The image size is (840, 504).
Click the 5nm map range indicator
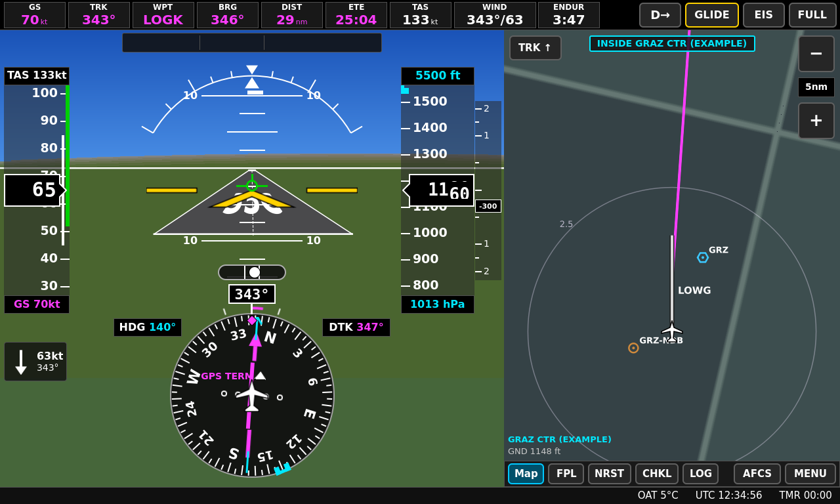(x=816, y=87)
